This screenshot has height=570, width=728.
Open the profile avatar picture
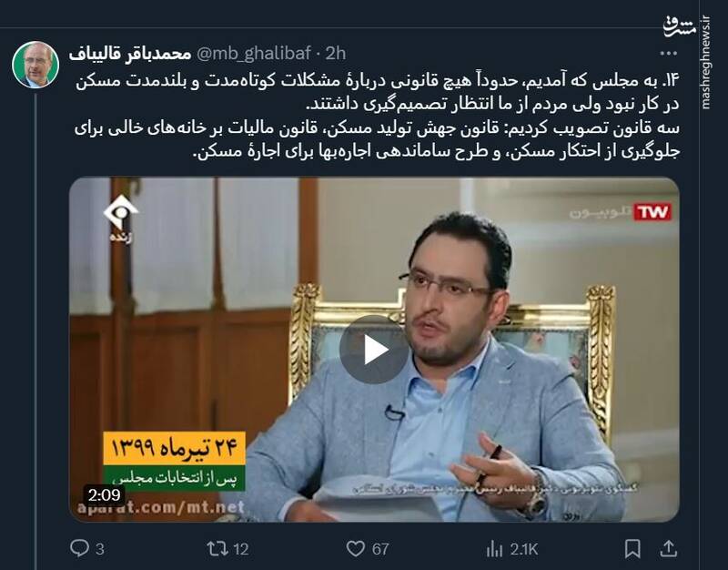pyautogui.click(x=35, y=65)
